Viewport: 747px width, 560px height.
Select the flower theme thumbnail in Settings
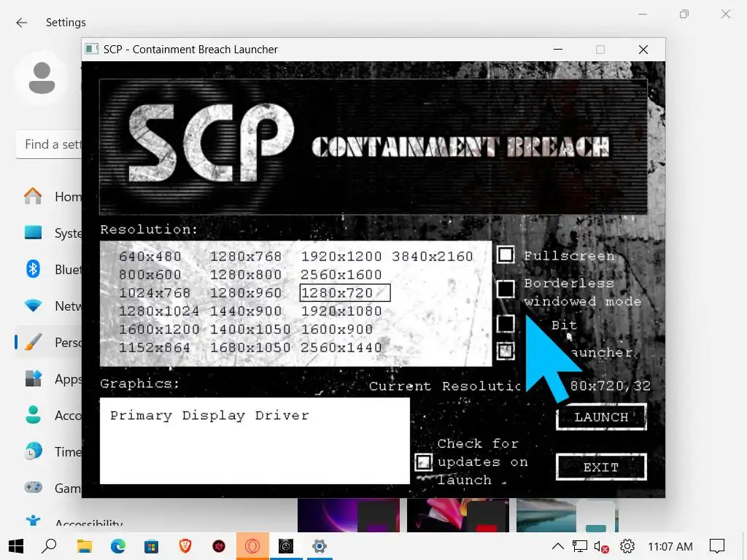tap(458, 516)
